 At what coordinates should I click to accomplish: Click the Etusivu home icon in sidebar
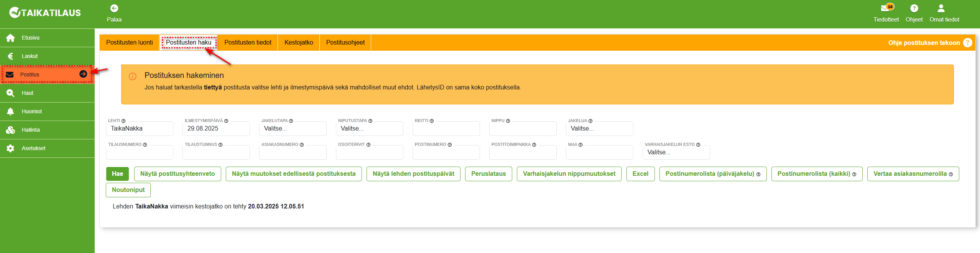click(x=10, y=38)
